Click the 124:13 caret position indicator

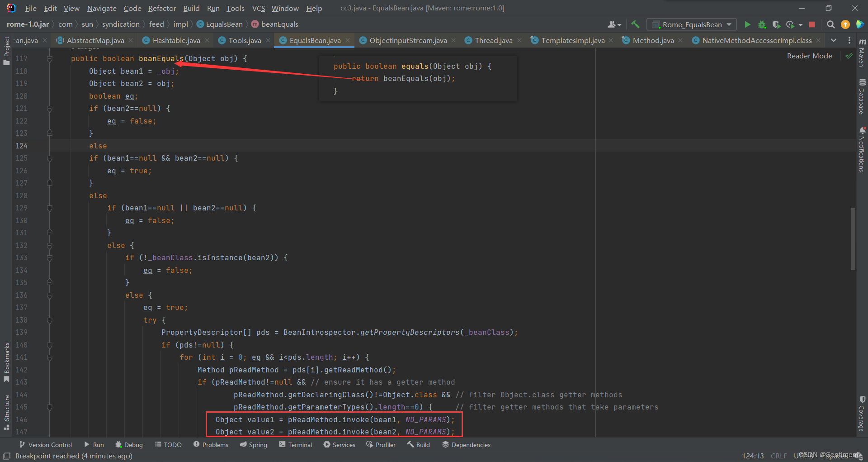click(753, 456)
